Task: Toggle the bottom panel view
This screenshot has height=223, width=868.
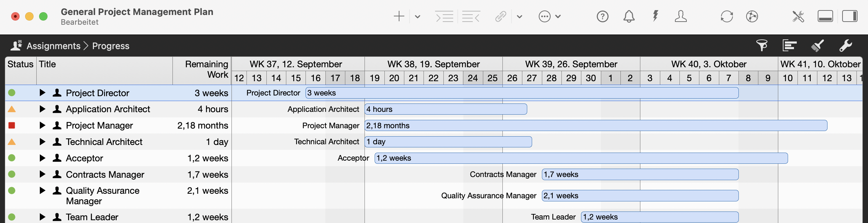Action: [825, 16]
